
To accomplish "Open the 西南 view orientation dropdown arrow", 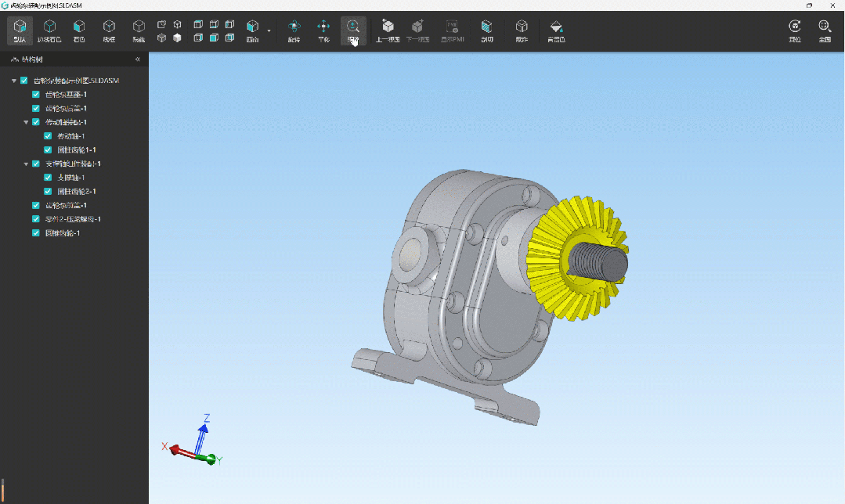I will click(269, 31).
